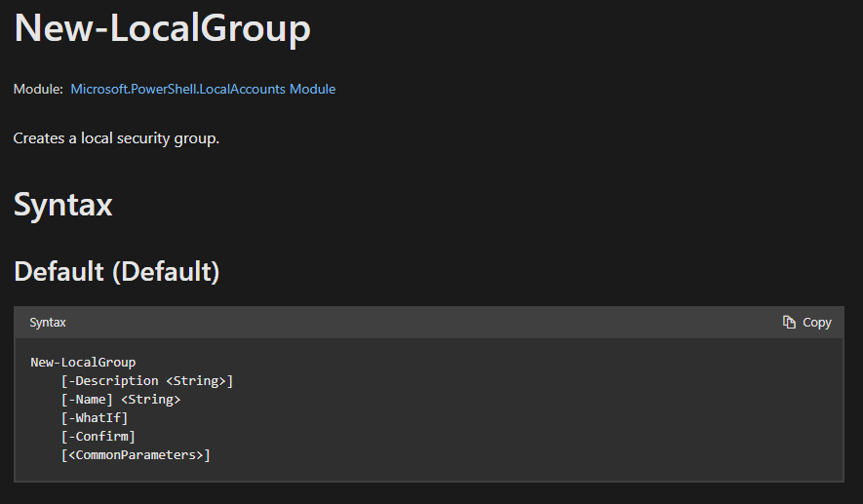863x504 pixels.
Task: Click the New-LocalGroup command in the code block
Action: [83, 363]
